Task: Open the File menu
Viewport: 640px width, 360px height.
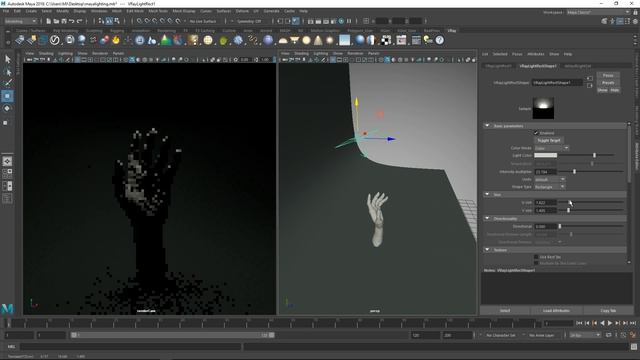Action: click(6, 11)
